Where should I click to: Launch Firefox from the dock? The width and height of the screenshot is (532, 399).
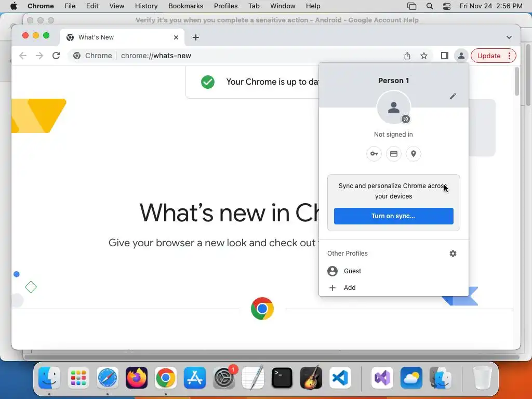[x=137, y=378]
